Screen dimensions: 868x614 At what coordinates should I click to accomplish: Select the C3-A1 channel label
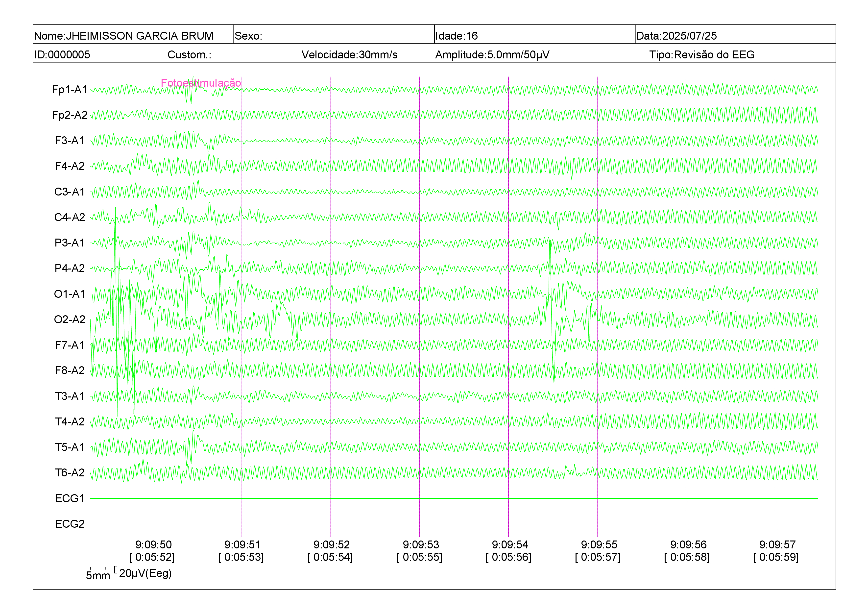[70, 192]
